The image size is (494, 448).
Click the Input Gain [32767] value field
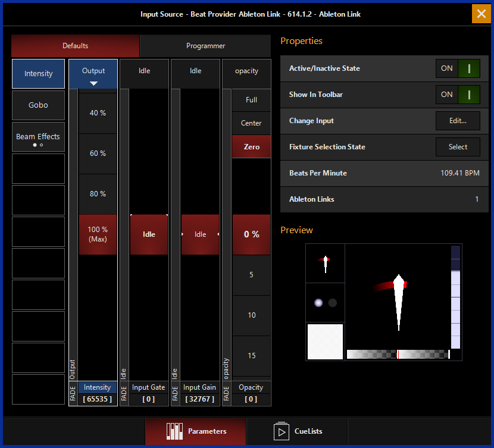200,399
